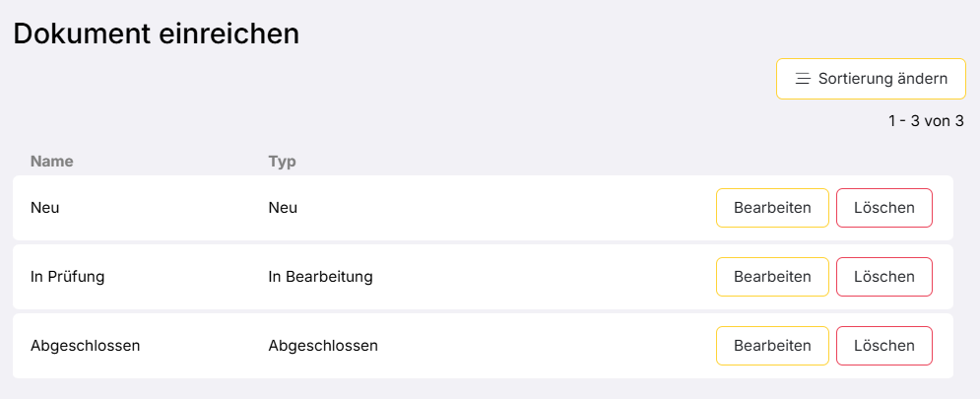Click the In Bearbeitung type cell
Image resolution: width=980 pixels, height=399 pixels.
(x=320, y=277)
